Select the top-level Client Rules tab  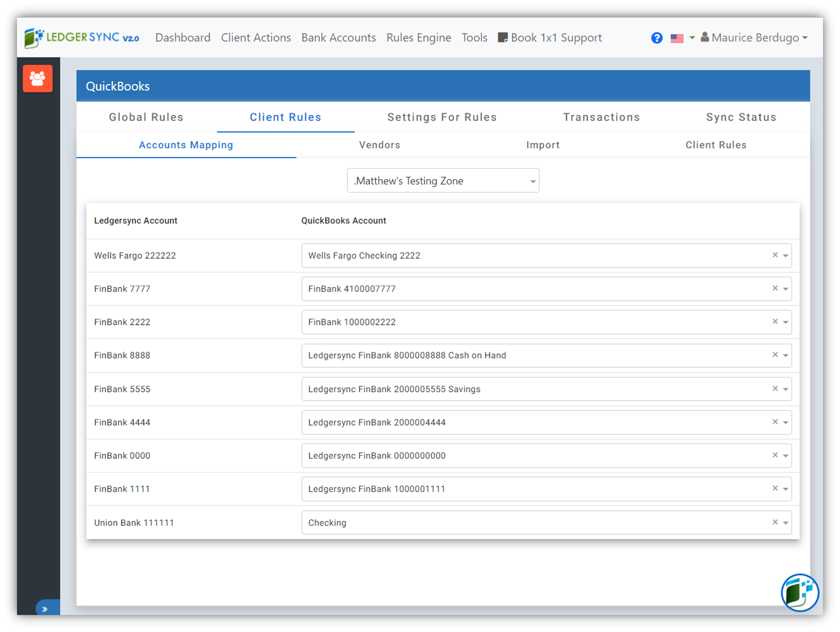[285, 117]
